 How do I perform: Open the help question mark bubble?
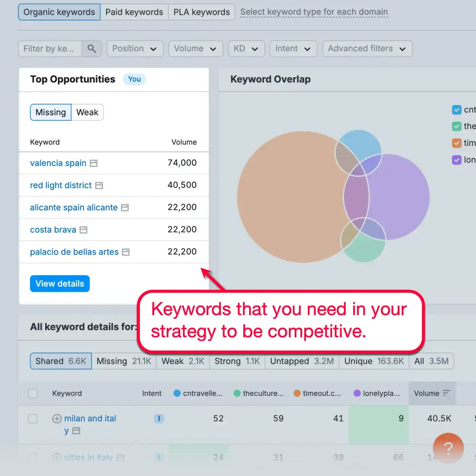point(448,448)
